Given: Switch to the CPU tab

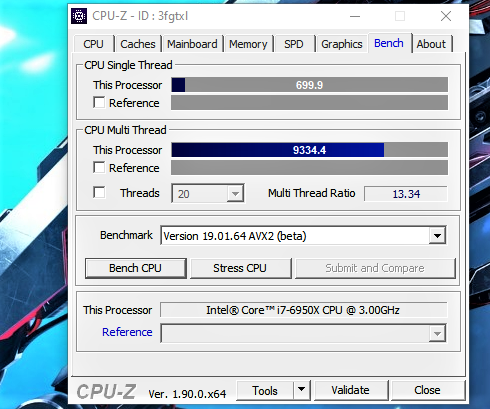Looking at the screenshot, I should 94,44.
